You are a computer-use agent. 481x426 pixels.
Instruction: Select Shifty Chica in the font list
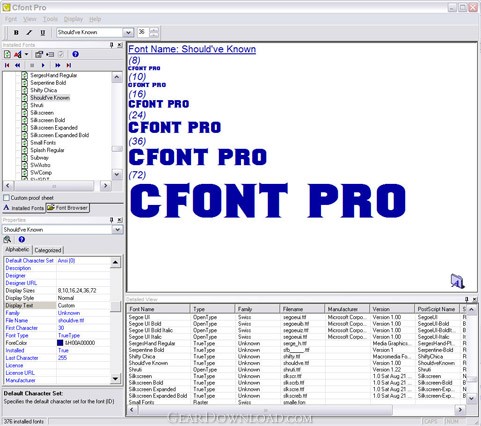44,90
